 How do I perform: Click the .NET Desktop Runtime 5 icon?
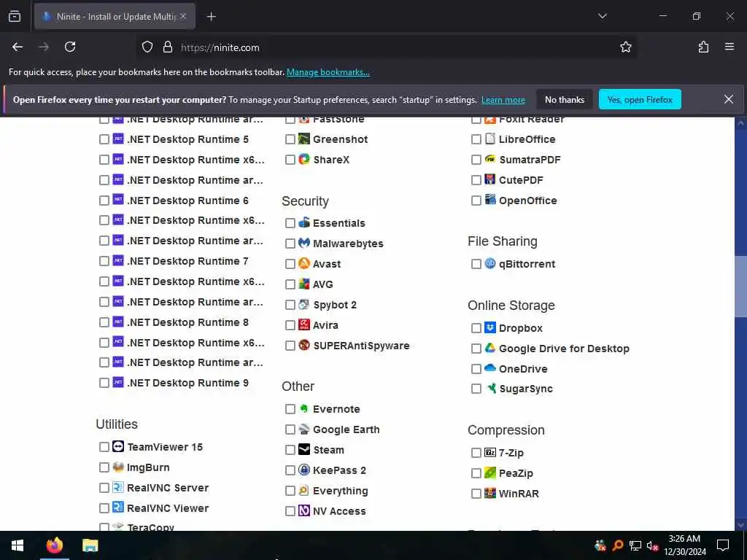click(118, 139)
